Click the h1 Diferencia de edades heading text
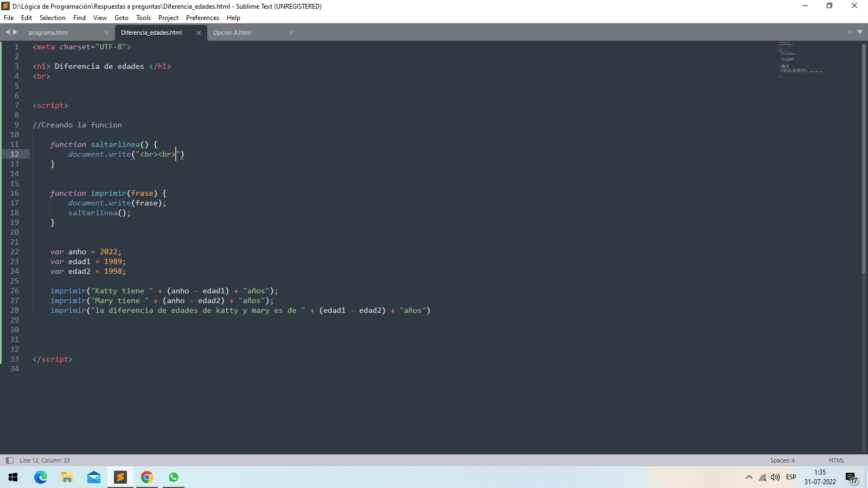 click(x=99, y=67)
